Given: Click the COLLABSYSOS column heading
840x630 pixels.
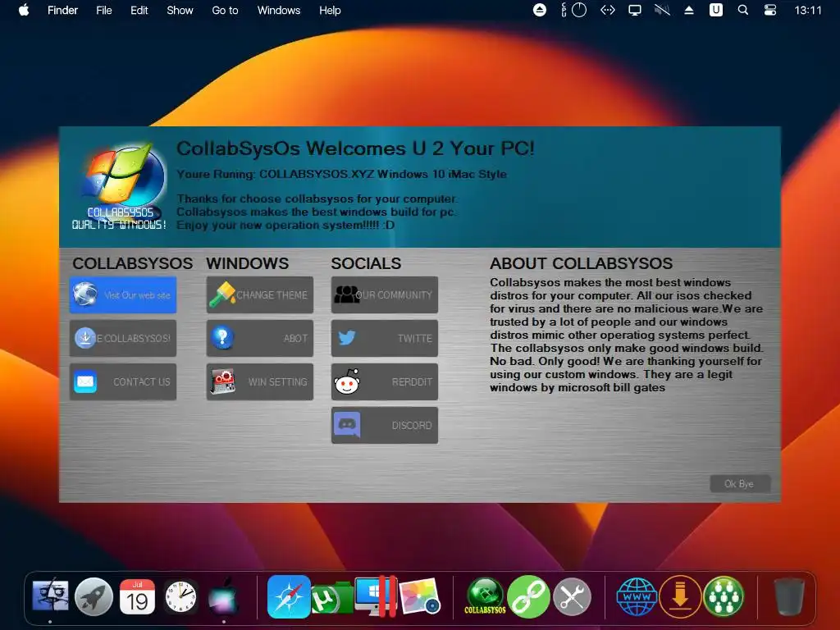Looking at the screenshot, I should (x=132, y=263).
